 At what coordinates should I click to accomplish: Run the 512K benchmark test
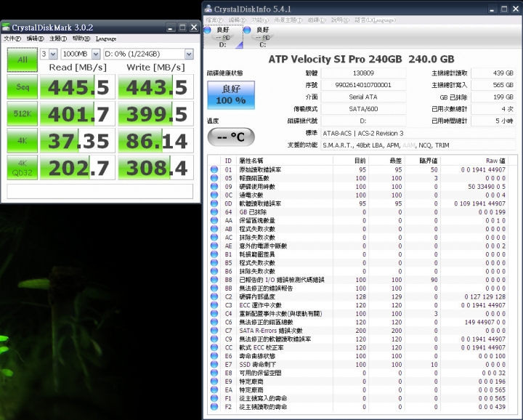click(x=23, y=114)
